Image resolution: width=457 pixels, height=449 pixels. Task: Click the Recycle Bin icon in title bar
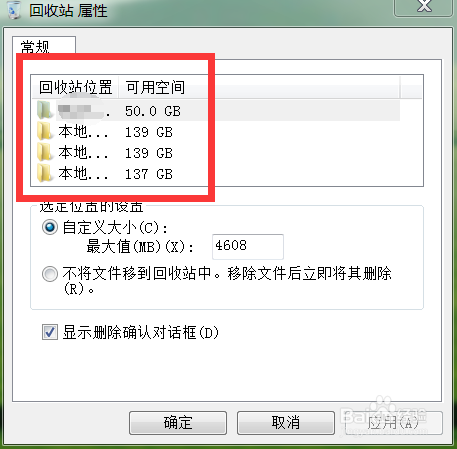click(13, 10)
